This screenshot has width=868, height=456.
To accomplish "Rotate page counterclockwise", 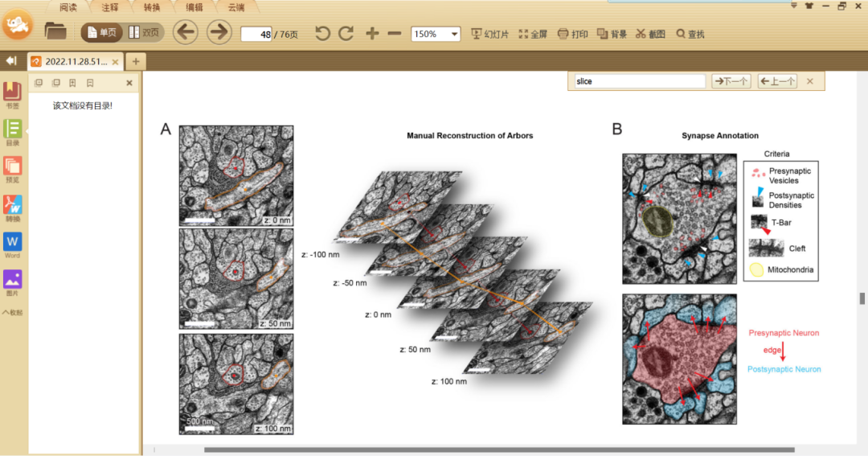I will [322, 34].
